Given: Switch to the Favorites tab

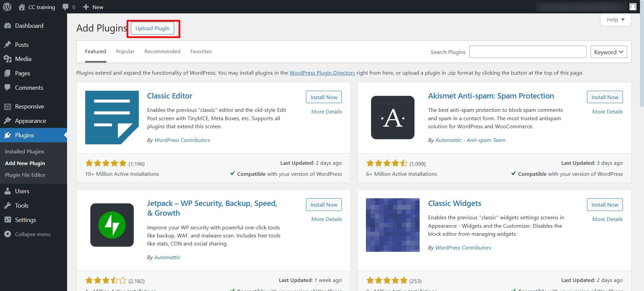Looking at the screenshot, I should point(201,52).
